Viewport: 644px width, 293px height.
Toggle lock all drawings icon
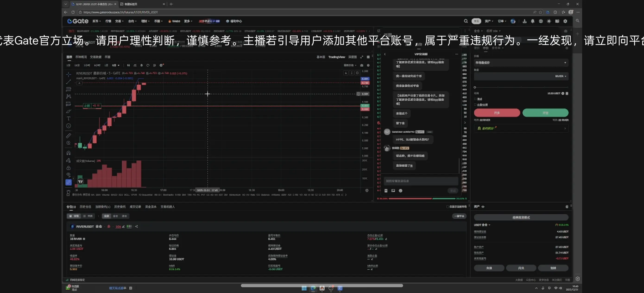tap(68, 168)
